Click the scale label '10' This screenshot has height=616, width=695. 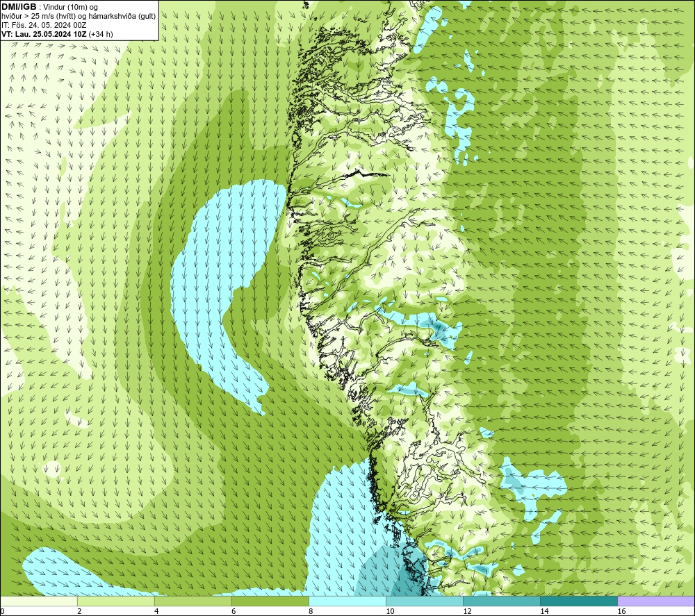[390, 611]
